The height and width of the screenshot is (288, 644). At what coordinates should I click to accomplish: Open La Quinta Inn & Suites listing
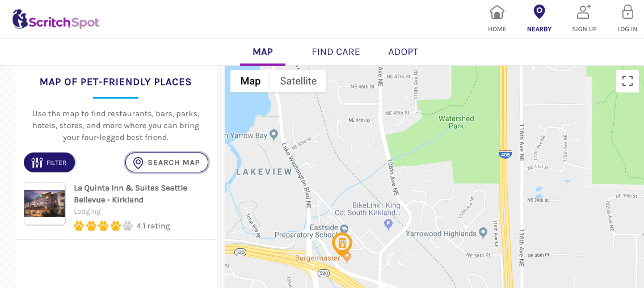[131, 194]
